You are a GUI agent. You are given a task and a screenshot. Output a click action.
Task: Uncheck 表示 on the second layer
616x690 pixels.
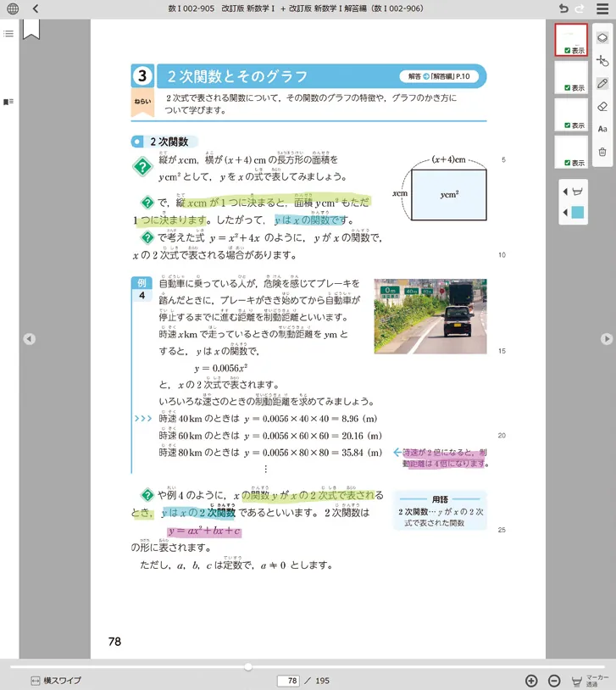click(x=567, y=88)
